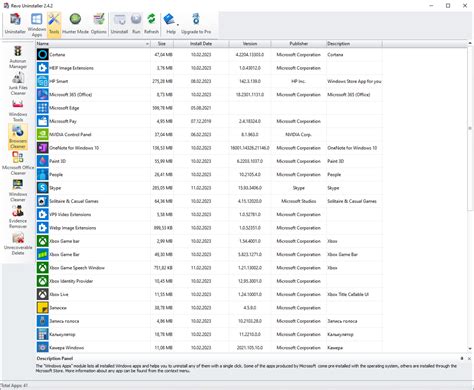This screenshot has width=474, height=390.
Task: Sort list by Version column
Action: (250, 44)
